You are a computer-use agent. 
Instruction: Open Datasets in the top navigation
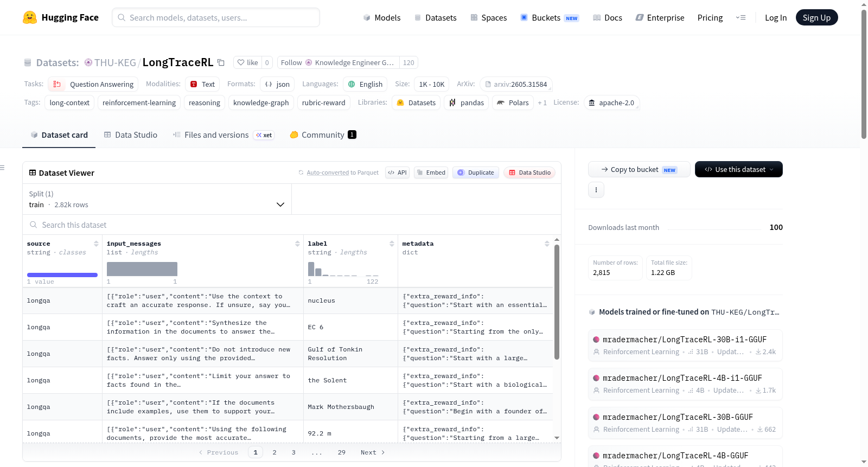[435, 17]
